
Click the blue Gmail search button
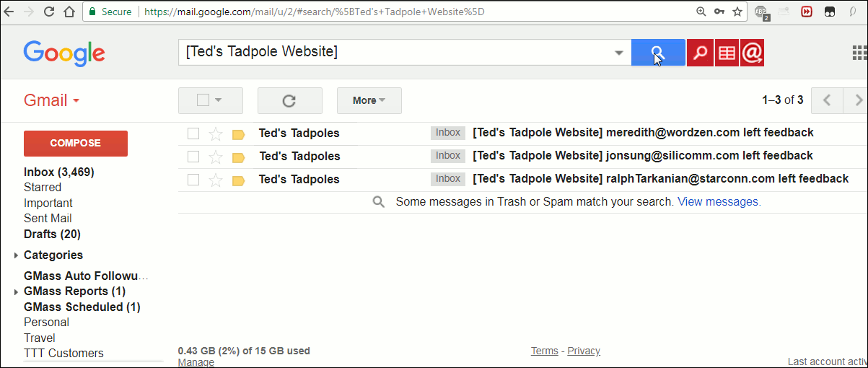point(657,53)
